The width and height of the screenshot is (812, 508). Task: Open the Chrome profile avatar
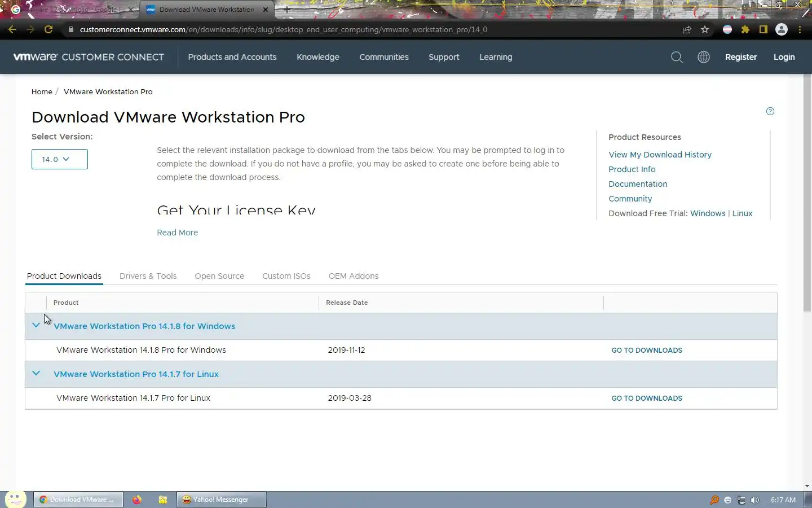(x=782, y=29)
